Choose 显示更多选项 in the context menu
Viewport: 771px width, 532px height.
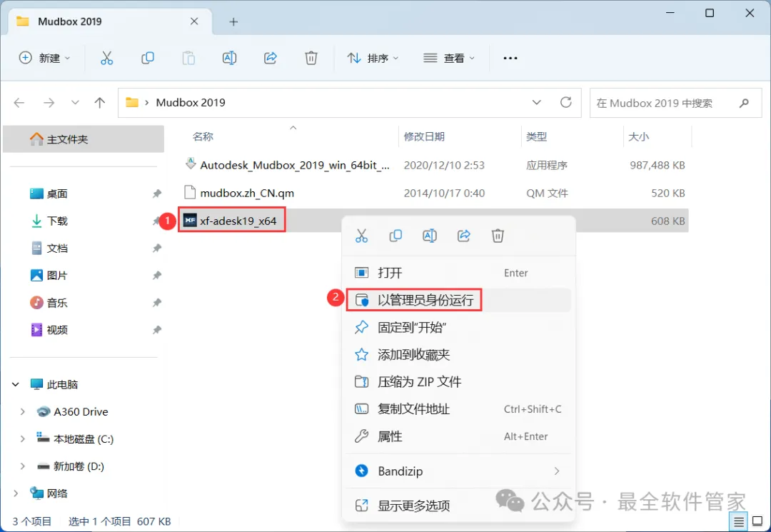tap(458, 506)
